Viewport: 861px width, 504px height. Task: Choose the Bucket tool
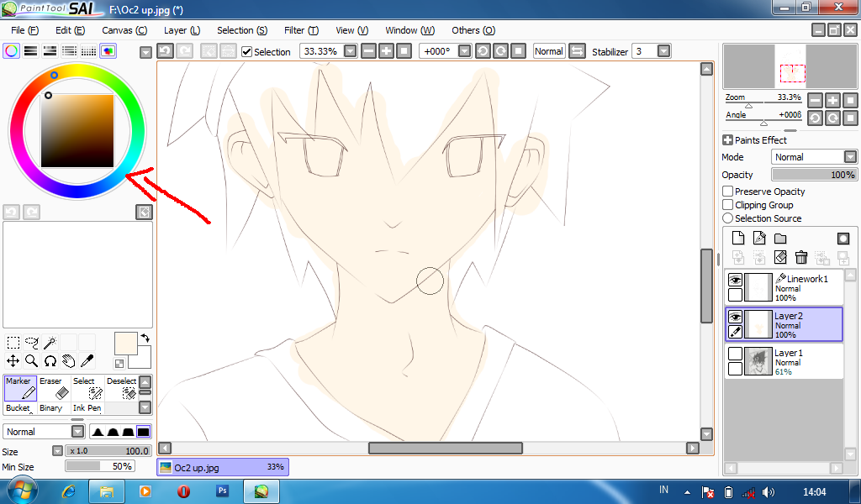[20, 408]
